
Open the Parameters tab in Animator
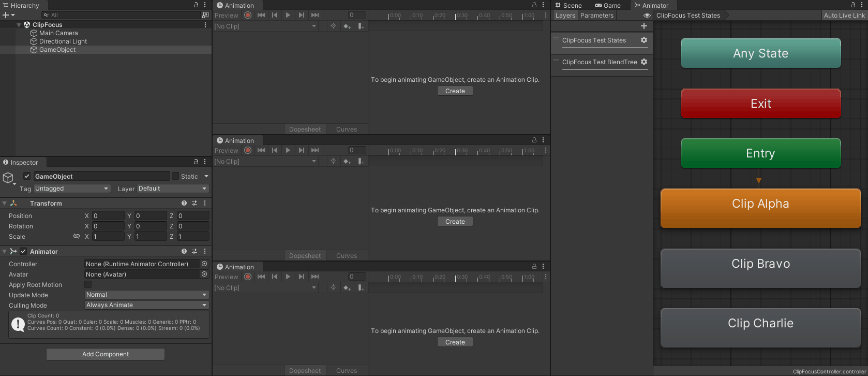coord(597,15)
